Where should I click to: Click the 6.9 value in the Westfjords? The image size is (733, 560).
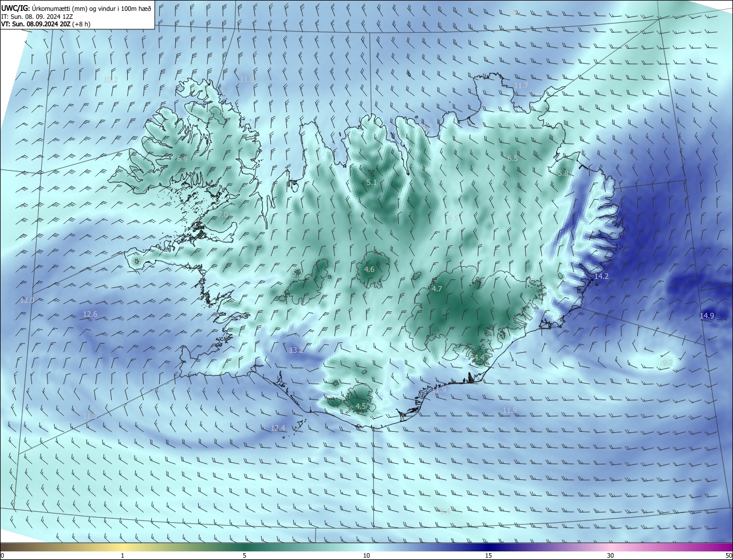click(182, 159)
